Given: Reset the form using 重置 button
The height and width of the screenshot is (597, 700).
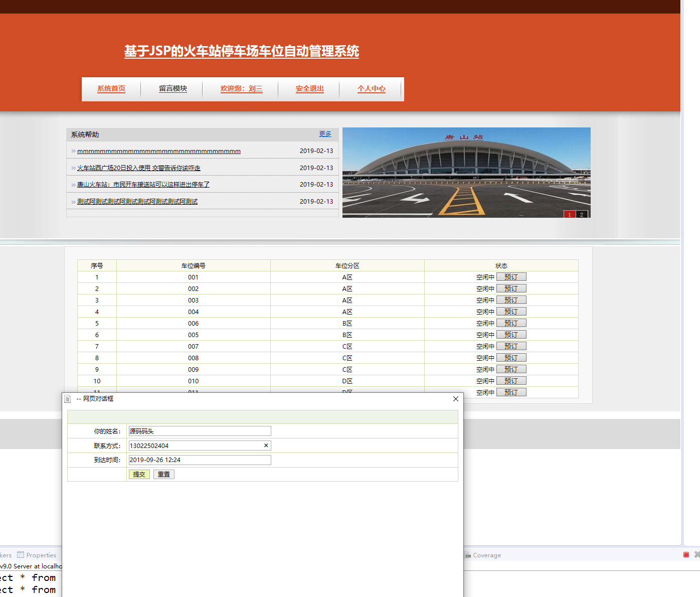Looking at the screenshot, I should (163, 474).
